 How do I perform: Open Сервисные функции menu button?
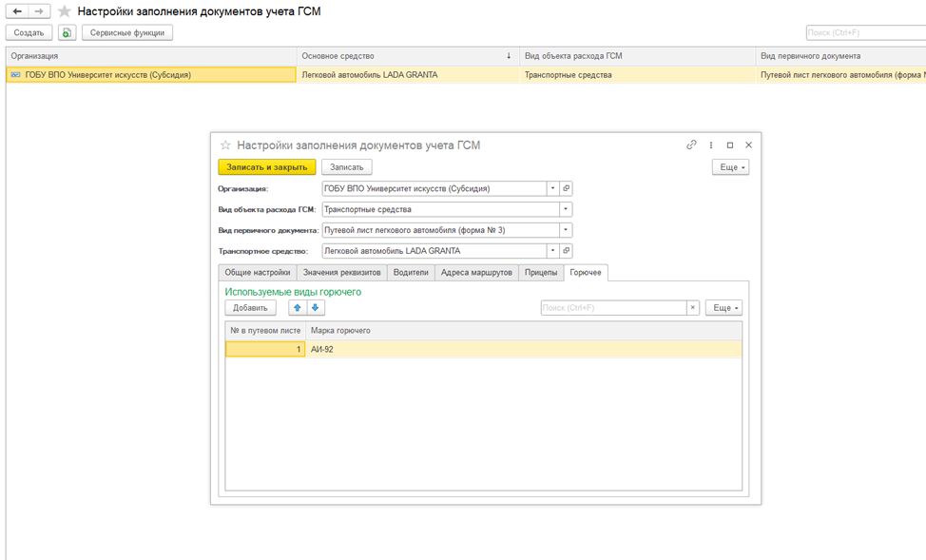coord(127,32)
